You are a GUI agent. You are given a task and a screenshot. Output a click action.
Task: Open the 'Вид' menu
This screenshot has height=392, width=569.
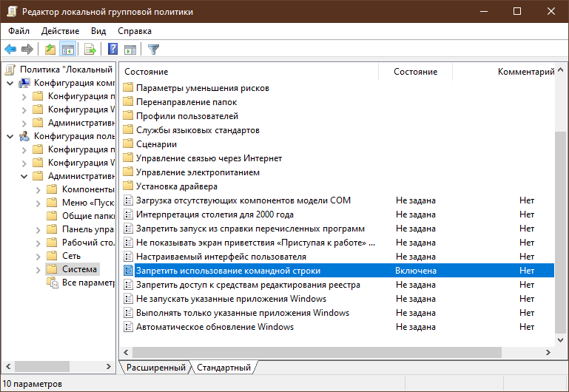click(x=98, y=31)
